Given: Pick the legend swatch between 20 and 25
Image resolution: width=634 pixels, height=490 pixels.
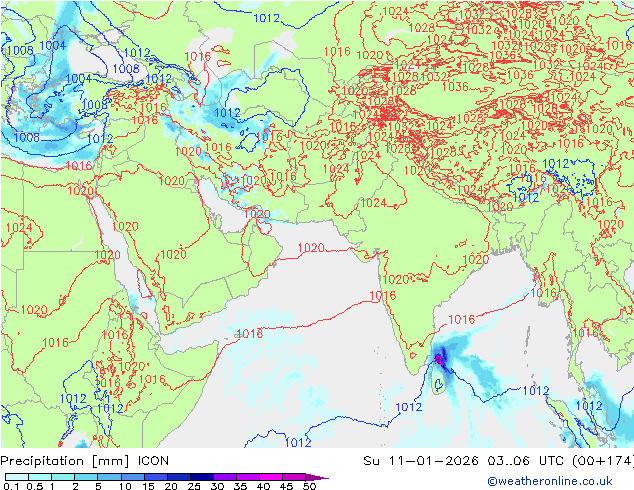Looking at the screenshot, I should point(178,477).
